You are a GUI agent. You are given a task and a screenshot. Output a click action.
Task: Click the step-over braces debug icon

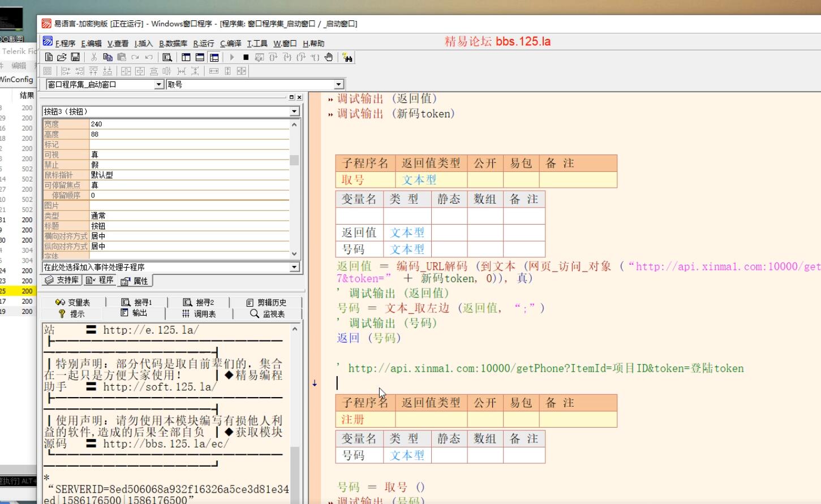(273, 57)
